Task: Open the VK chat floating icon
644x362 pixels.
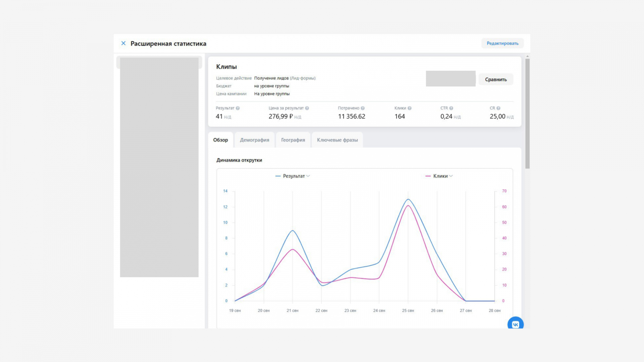Action: pyautogui.click(x=515, y=324)
